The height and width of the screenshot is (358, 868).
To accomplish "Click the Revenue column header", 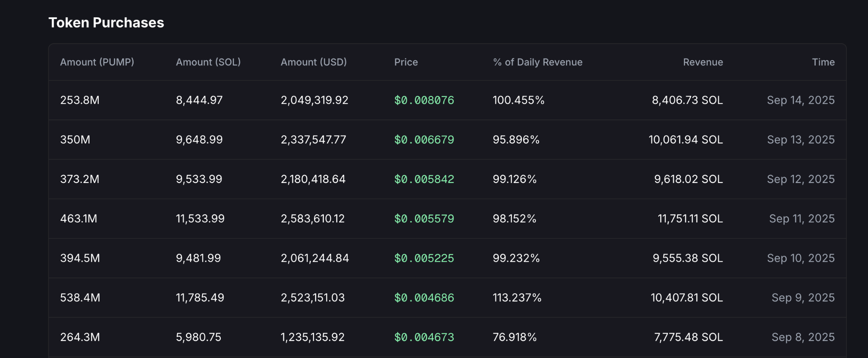I will [703, 62].
